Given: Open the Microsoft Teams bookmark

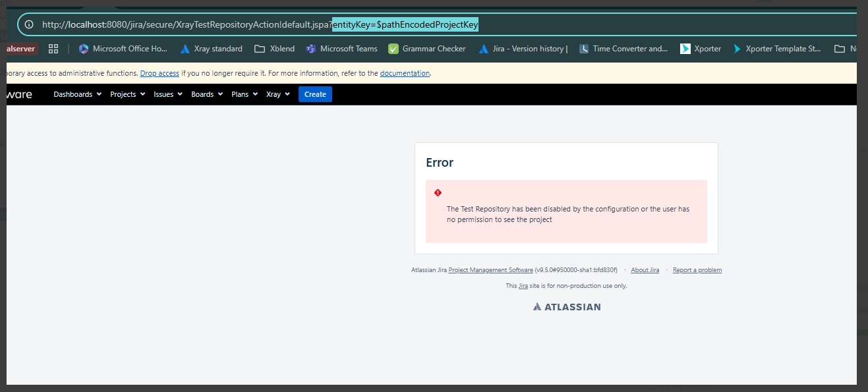Looking at the screenshot, I should (342, 49).
